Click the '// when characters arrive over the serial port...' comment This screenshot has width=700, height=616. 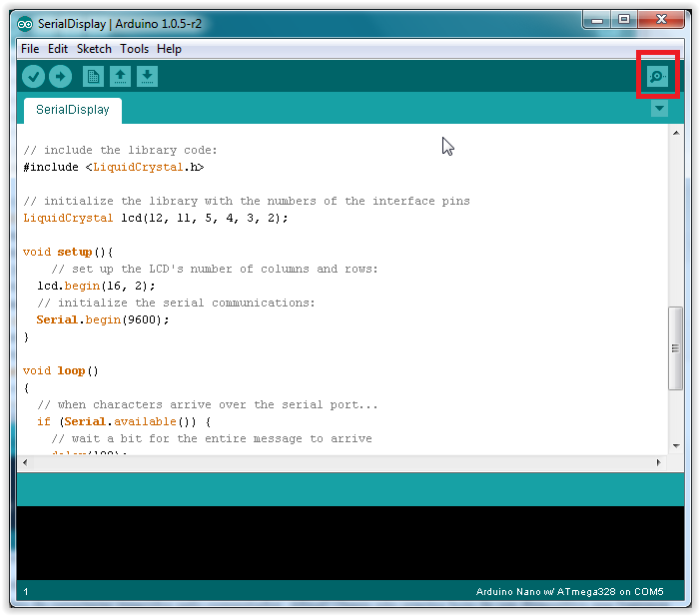pyautogui.click(x=207, y=405)
